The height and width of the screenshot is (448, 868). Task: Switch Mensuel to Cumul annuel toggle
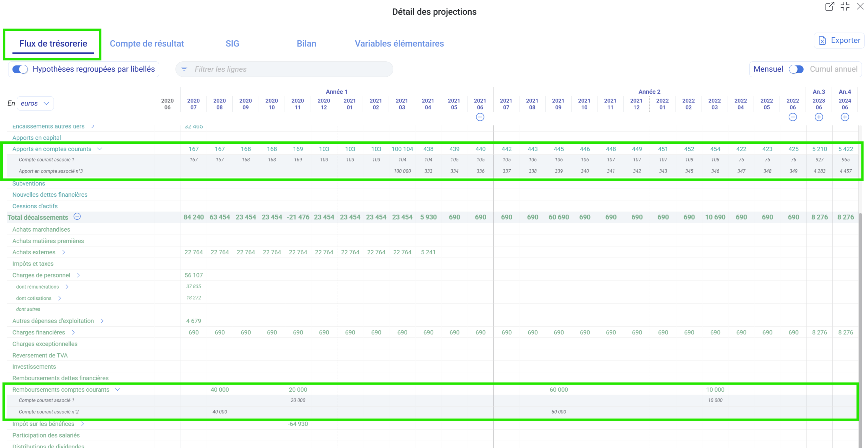click(x=796, y=69)
